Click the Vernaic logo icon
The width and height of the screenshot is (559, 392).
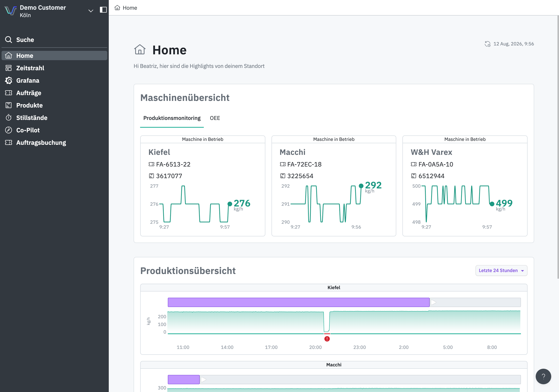coord(11,10)
